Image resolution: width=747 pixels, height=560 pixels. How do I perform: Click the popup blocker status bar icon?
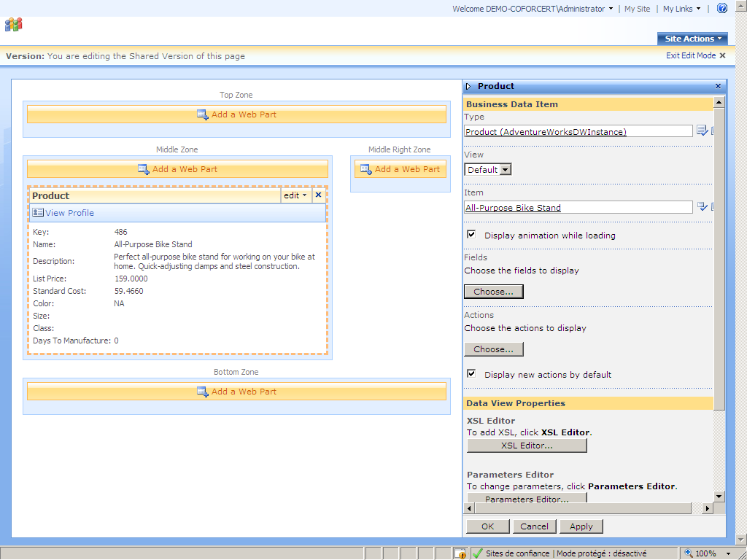pos(460,553)
